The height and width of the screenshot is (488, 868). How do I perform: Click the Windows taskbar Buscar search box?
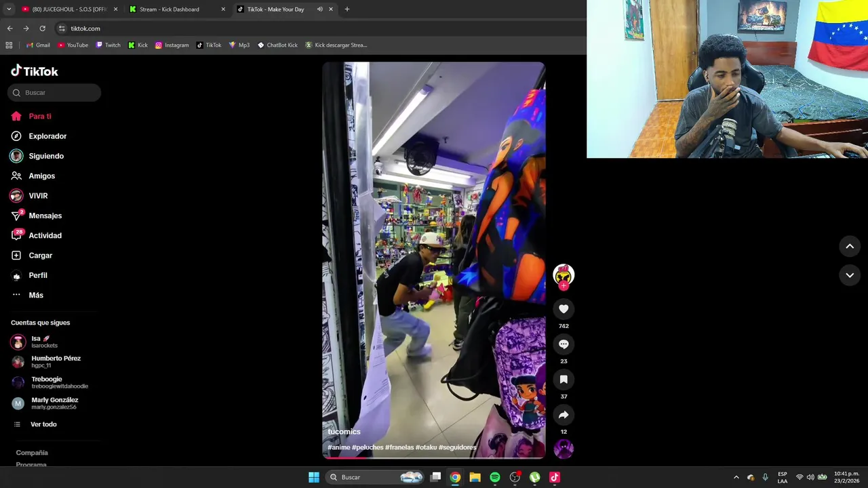pos(376,477)
